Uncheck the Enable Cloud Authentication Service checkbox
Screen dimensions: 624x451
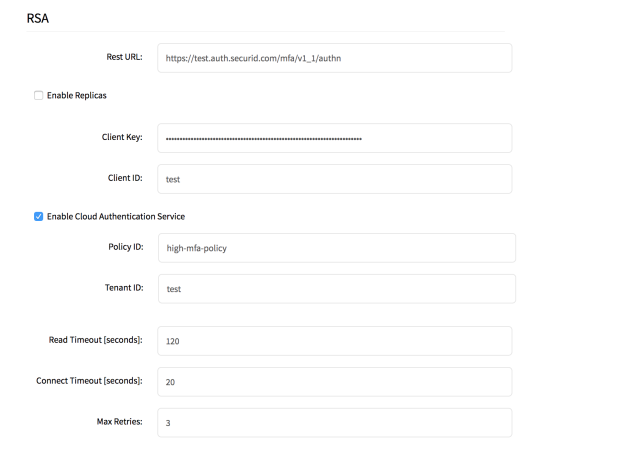(39, 216)
